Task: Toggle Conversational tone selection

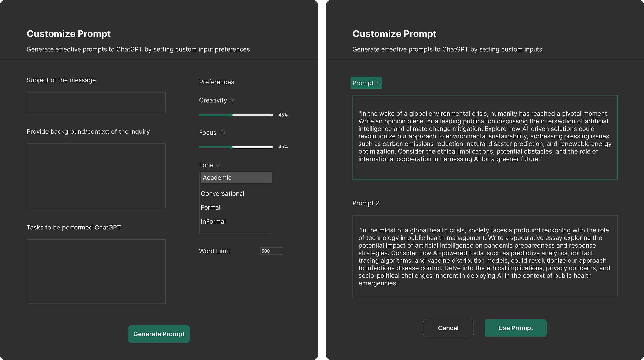Action: coord(222,194)
